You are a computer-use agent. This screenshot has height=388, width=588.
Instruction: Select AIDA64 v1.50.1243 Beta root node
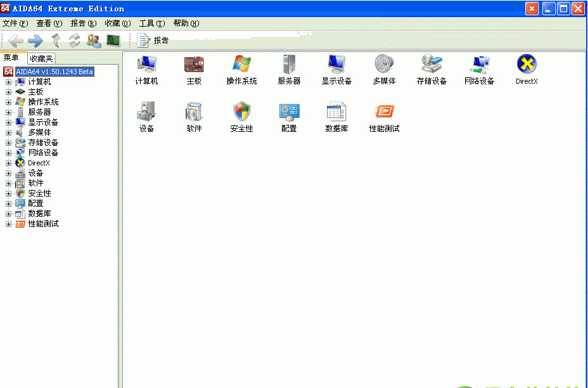pos(54,72)
